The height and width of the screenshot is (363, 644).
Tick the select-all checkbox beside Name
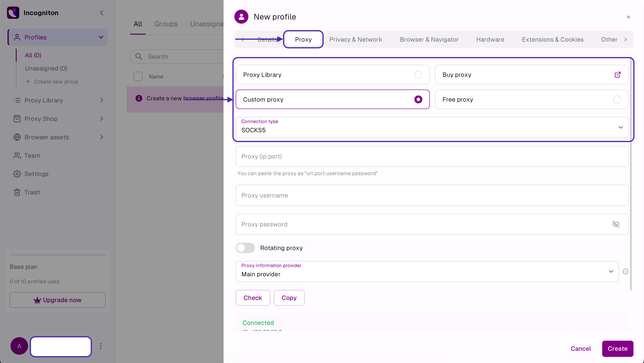click(138, 76)
